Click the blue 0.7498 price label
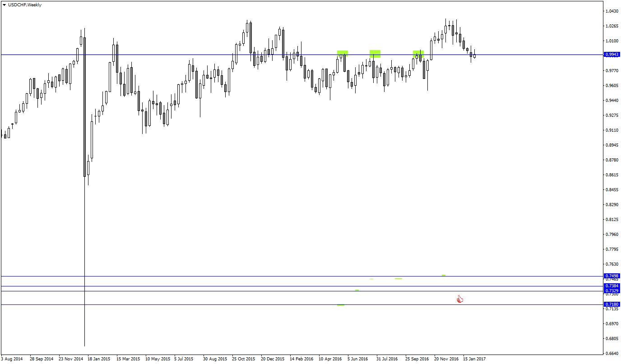Viewport: 621px width, 364px height. pos(612,276)
